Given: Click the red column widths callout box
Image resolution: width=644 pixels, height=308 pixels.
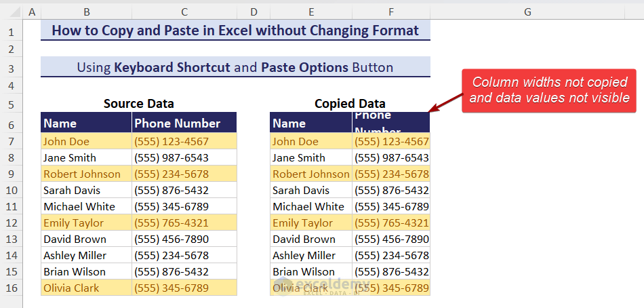Looking at the screenshot, I should click(550, 90).
